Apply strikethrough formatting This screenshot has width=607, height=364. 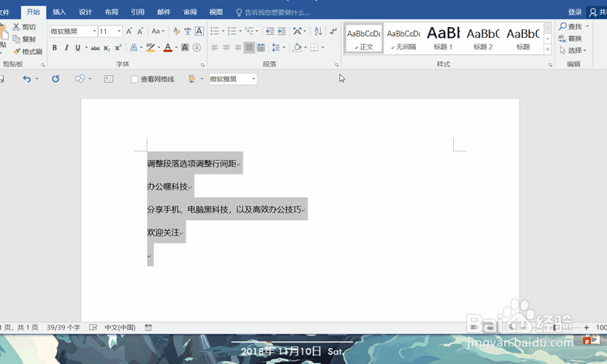(95, 48)
